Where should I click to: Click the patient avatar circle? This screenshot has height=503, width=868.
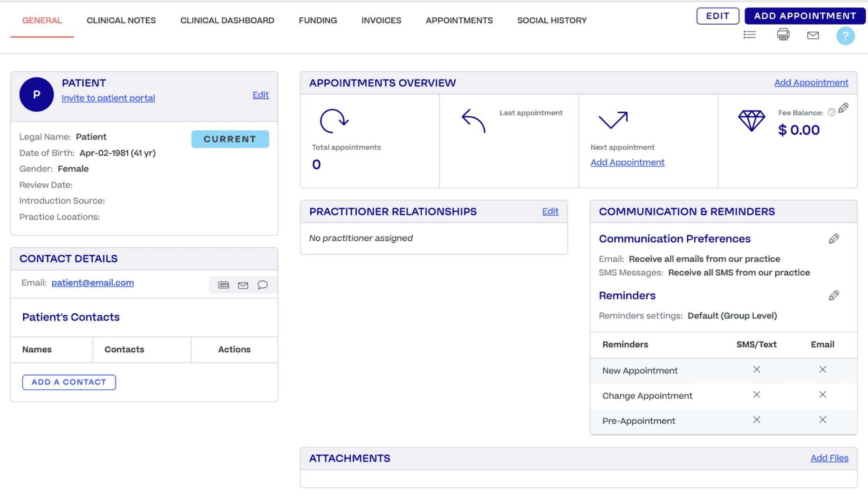[36, 94]
